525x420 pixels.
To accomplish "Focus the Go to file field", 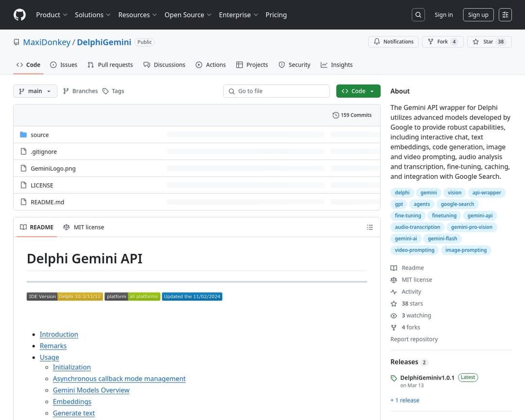I will pos(276,91).
